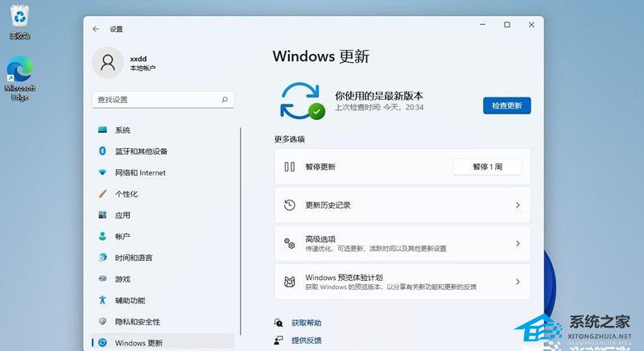644x351 pixels.
Task: Open the 获取帮助 link
Action: tap(306, 322)
